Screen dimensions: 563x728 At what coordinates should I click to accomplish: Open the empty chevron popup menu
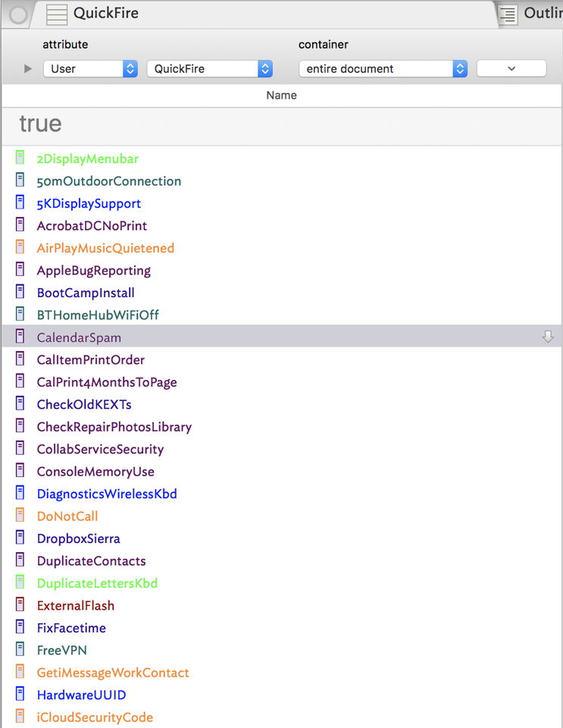511,69
